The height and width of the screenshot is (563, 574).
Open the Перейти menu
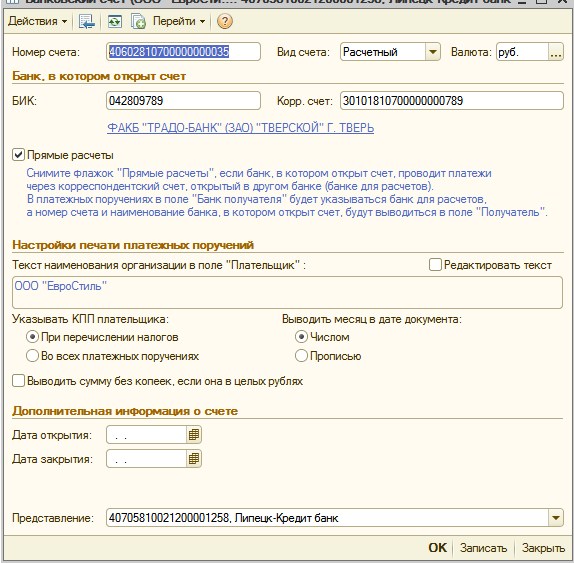pyautogui.click(x=179, y=21)
